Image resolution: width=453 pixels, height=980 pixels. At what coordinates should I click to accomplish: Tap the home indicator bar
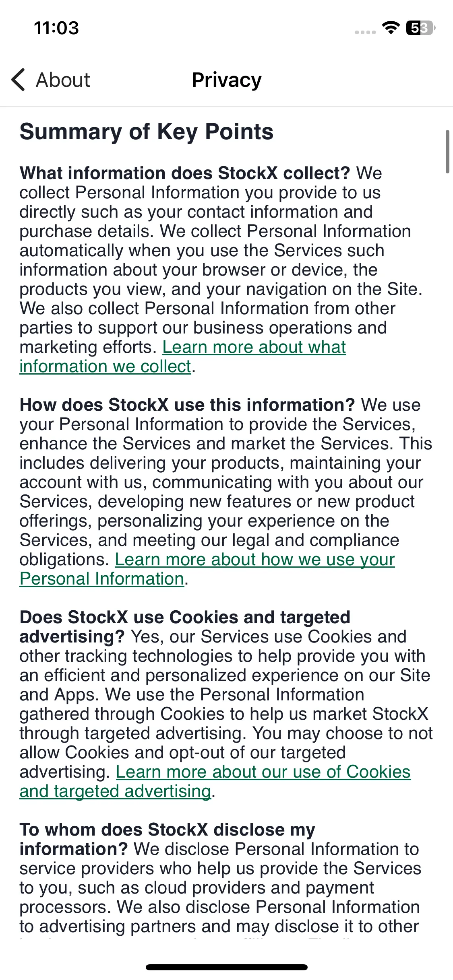pyautogui.click(x=227, y=967)
